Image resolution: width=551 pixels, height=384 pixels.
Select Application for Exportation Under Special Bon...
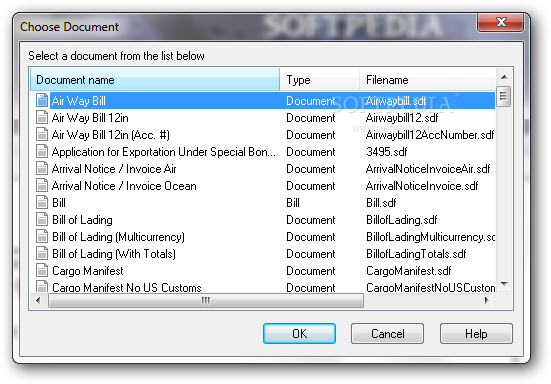click(163, 152)
